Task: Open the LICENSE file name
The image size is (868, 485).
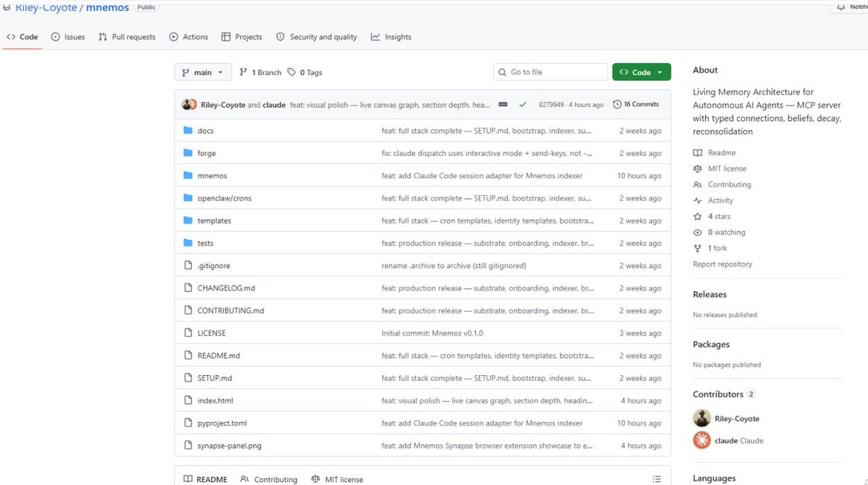Action: (212, 333)
